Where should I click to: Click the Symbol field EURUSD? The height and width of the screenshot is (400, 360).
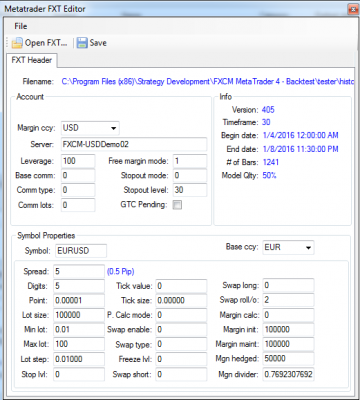[x=81, y=251]
